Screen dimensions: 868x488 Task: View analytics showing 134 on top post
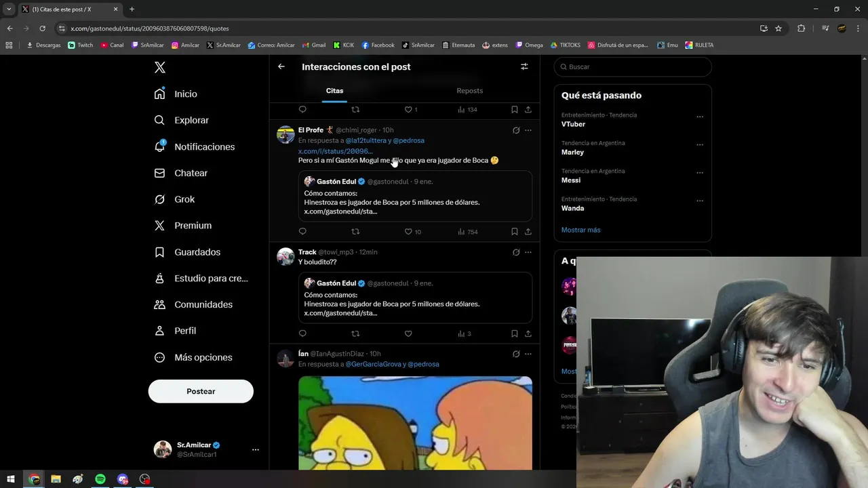tap(468, 109)
